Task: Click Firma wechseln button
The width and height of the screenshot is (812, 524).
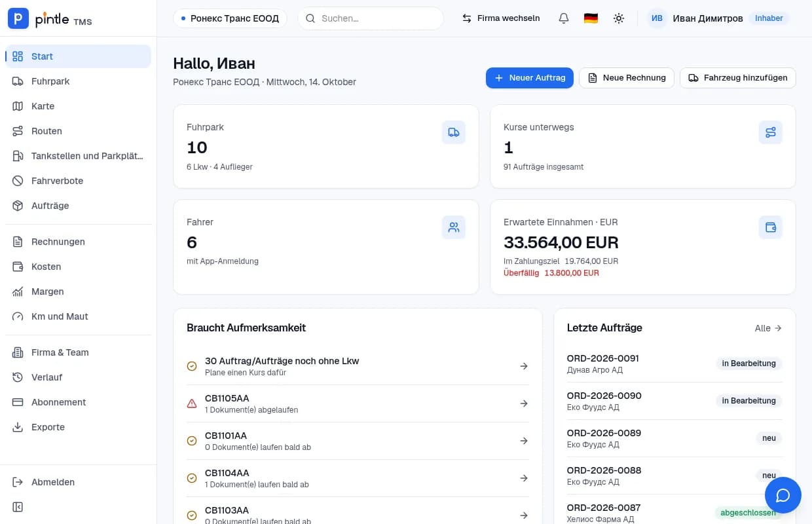Action: [x=501, y=18]
